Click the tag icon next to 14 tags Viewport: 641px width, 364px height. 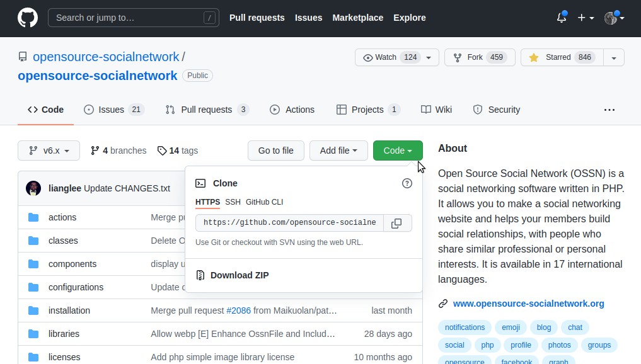162,151
